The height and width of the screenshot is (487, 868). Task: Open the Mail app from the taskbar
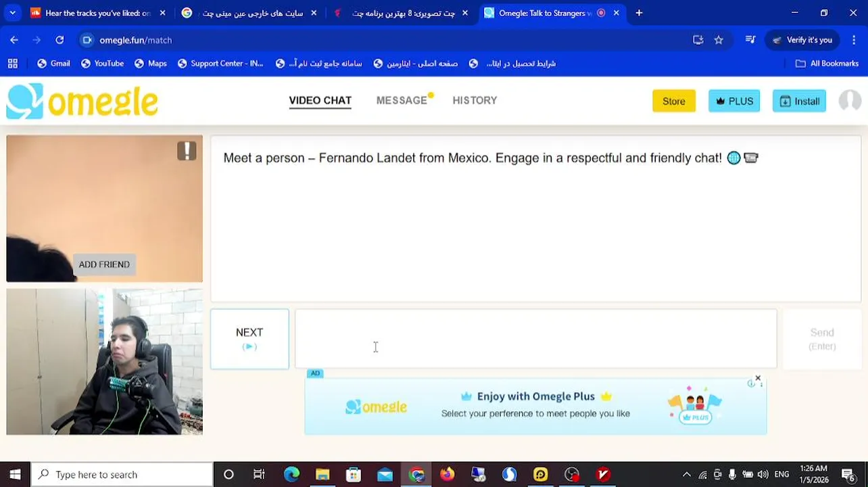[385, 474]
